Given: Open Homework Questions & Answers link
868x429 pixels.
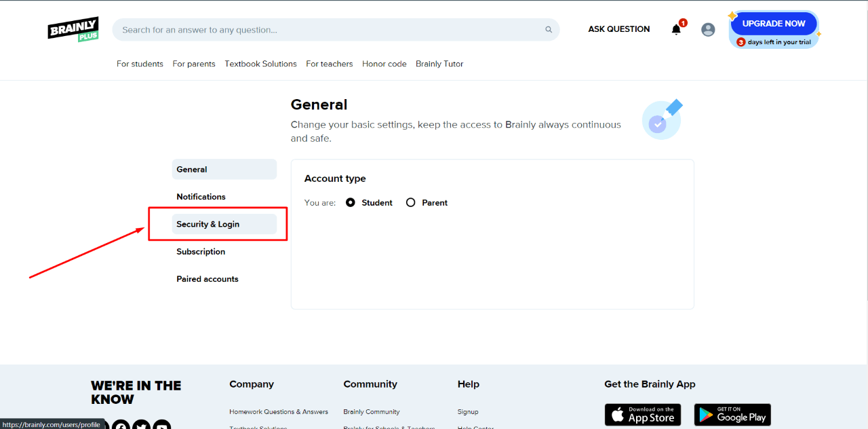Looking at the screenshot, I should (279, 412).
